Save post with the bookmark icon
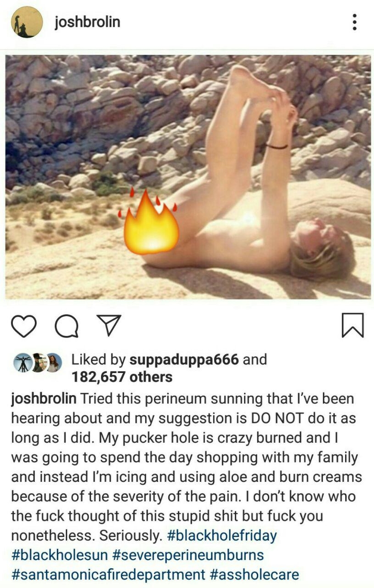Image resolution: width=374 pixels, height=588 pixels. (353, 325)
